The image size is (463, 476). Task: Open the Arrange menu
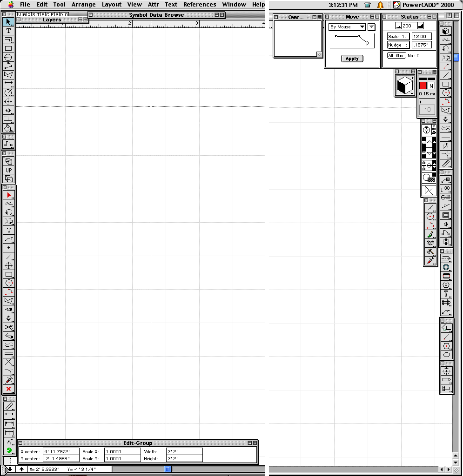83,5
